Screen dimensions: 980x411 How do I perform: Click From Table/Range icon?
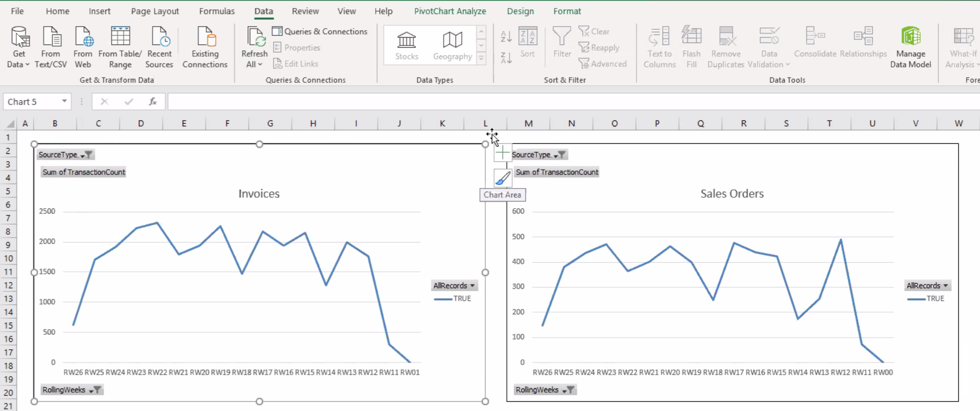coord(120,37)
